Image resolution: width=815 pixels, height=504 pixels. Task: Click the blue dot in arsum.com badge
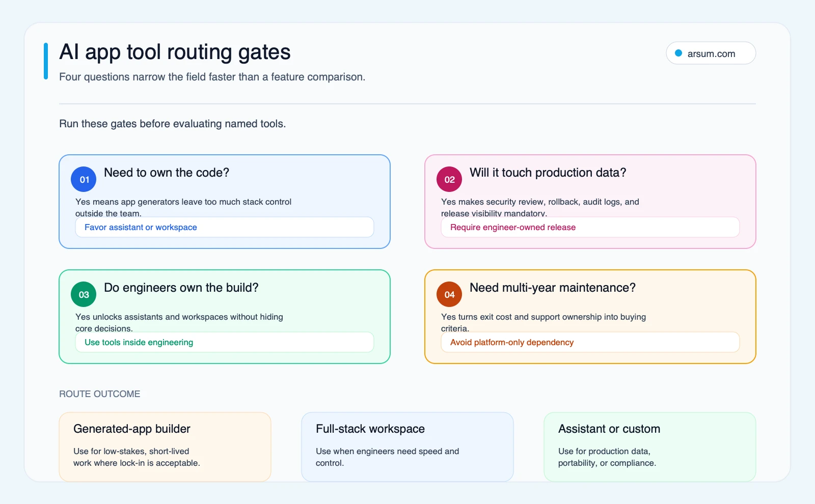678,53
